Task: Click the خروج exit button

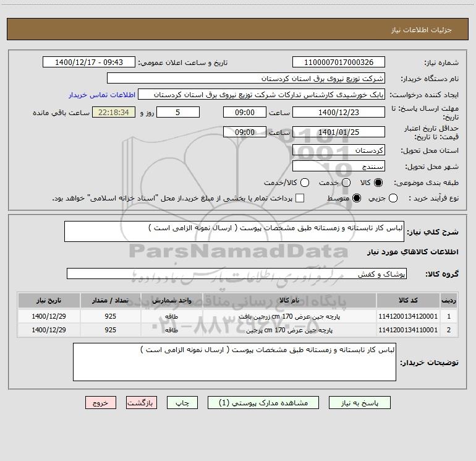Action: [x=101, y=403]
